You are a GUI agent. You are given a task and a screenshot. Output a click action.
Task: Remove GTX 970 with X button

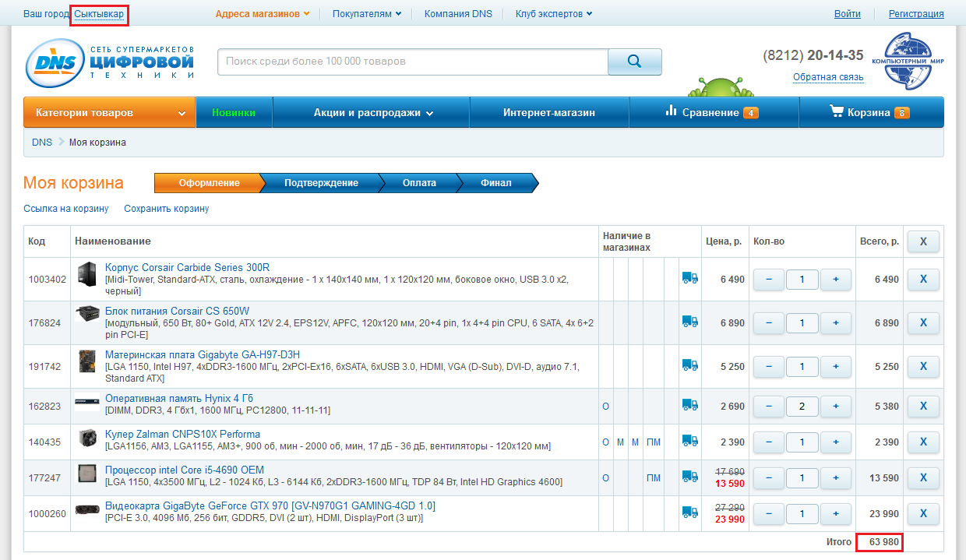point(923,513)
